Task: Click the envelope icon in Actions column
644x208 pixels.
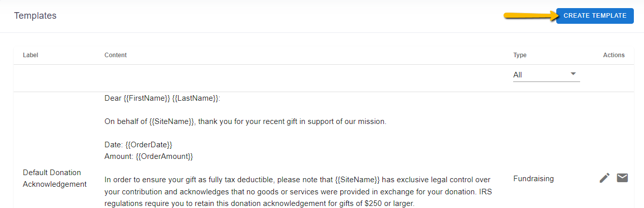Action: point(622,178)
